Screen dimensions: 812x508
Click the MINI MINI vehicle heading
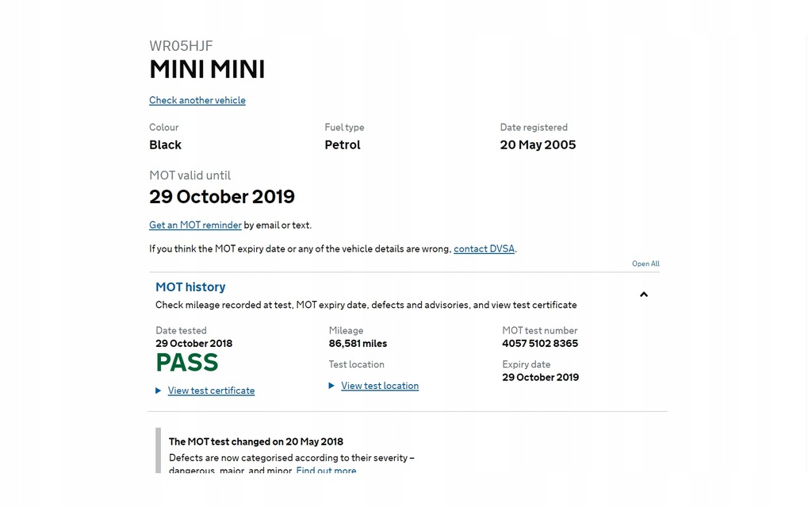(x=207, y=70)
